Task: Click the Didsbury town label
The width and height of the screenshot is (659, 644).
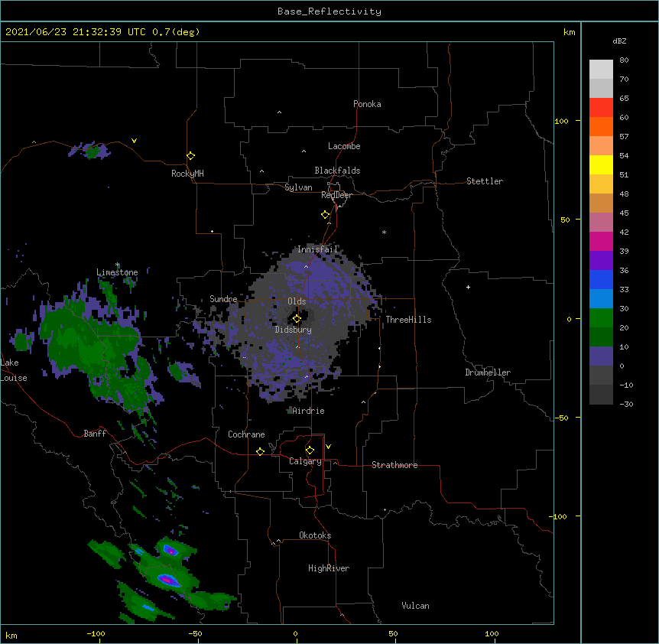Action: tap(294, 330)
